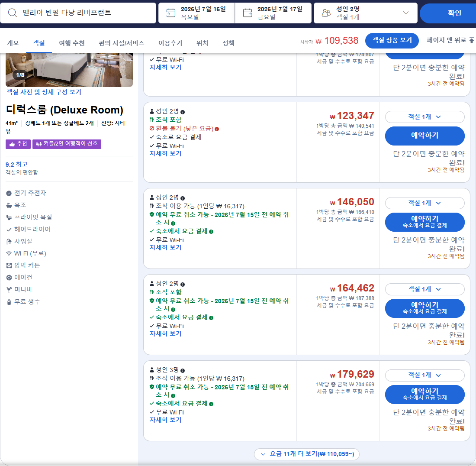Open check-in calendar icon for July 16
This screenshot has width=476, height=466.
[x=170, y=13]
